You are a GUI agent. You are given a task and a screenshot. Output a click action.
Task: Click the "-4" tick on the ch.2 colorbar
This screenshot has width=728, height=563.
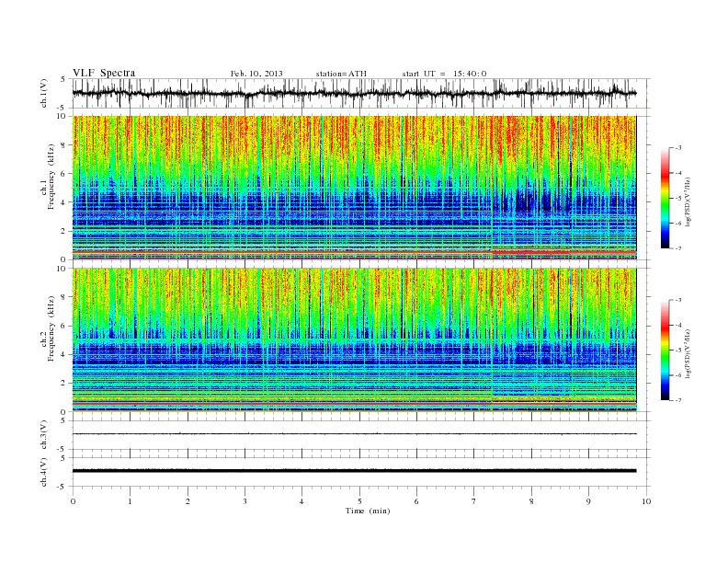click(678, 325)
